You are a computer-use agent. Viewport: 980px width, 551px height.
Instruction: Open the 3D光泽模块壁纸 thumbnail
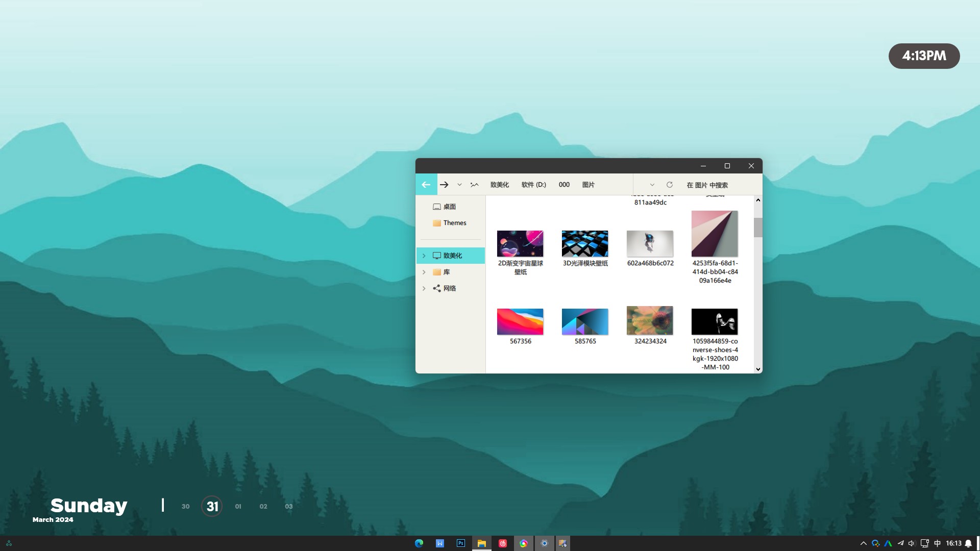point(585,244)
